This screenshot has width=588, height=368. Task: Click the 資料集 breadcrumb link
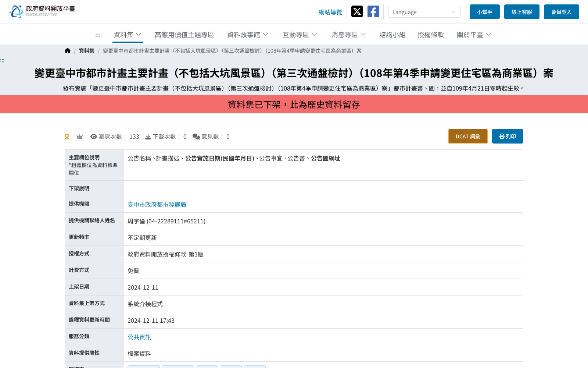click(87, 51)
